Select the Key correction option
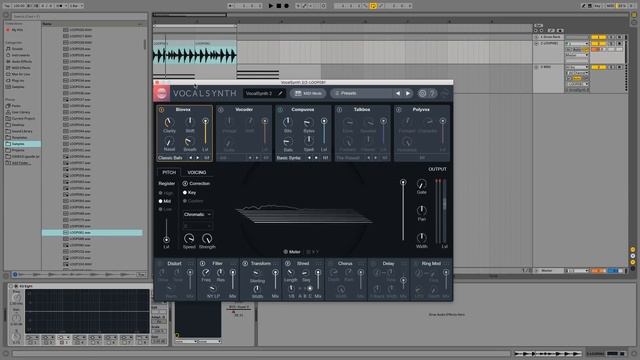Image resolution: width=640 pixels, height=360 pixels. tap(189, 193)
